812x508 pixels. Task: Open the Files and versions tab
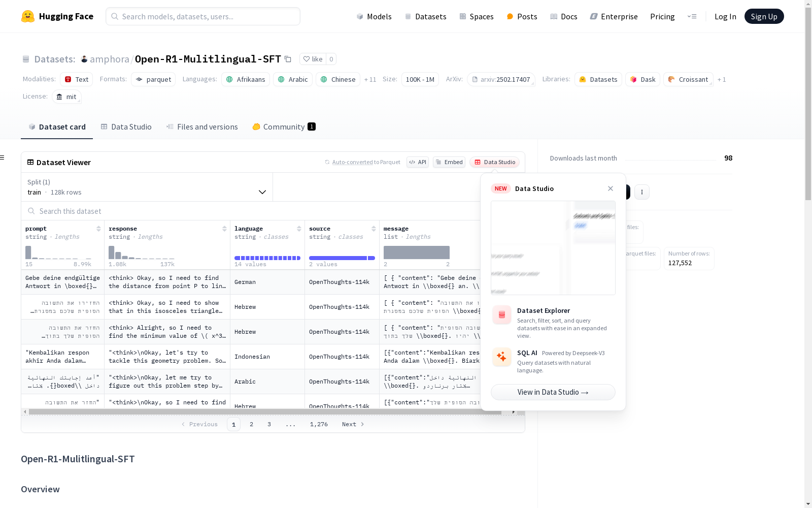pyautogui.click(x=202, y=127)
